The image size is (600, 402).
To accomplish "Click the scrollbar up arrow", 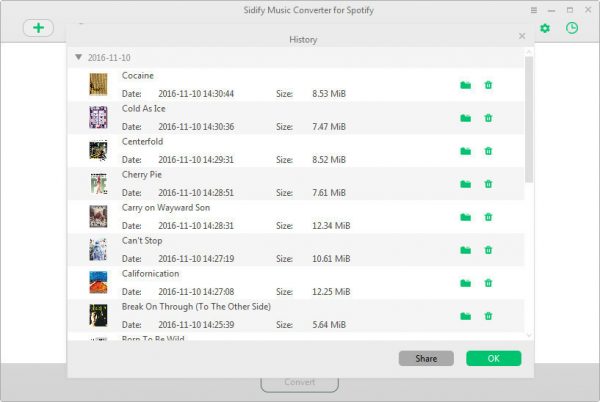I will pyautogui.click(x=529, y=51).
